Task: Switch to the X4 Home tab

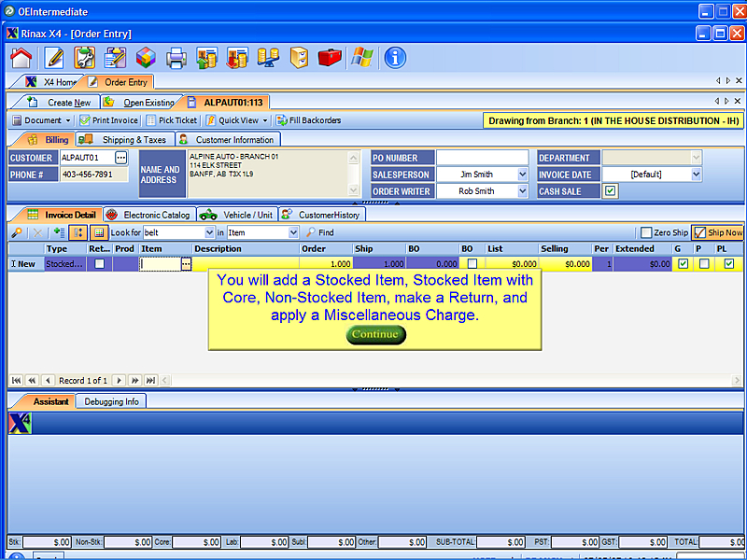Action: [51, 82]
